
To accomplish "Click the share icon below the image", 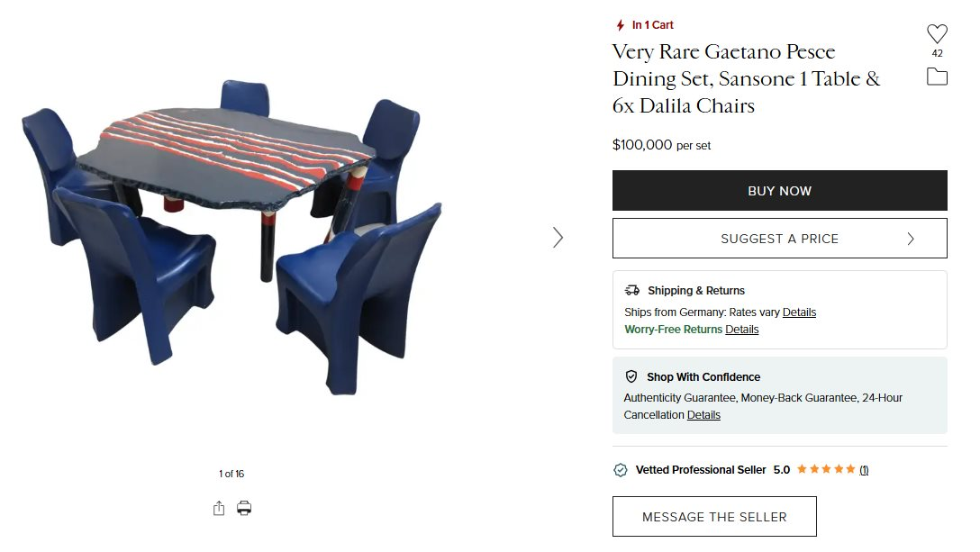I will 219,508.
